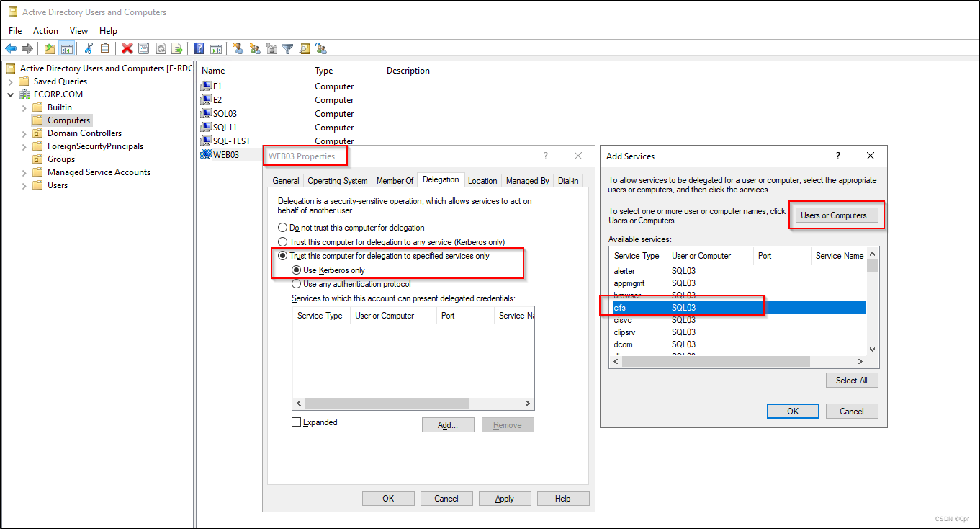980x529 pixels.
Task: Click the help question mark in Add Services
Action: (x=837, y=156)
